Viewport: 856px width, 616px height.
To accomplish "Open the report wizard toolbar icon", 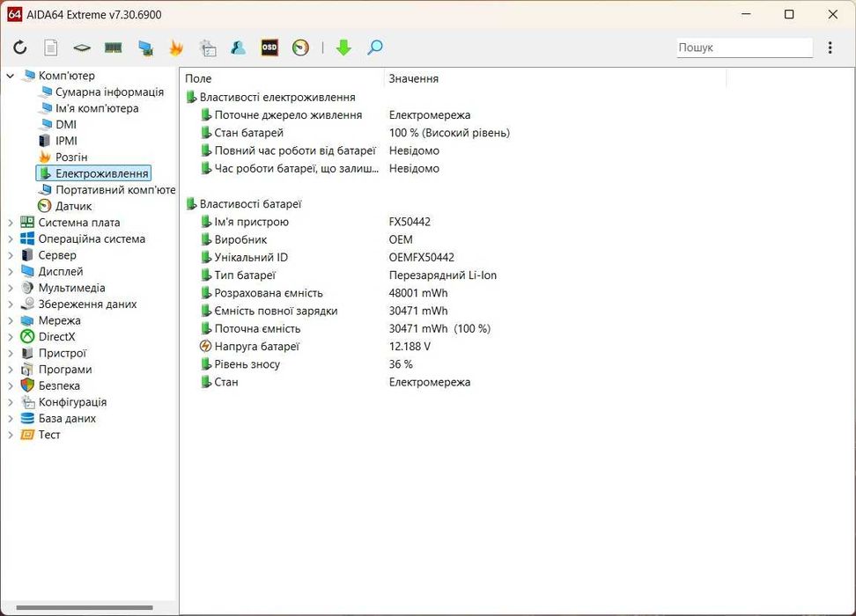I will [208, 48].
